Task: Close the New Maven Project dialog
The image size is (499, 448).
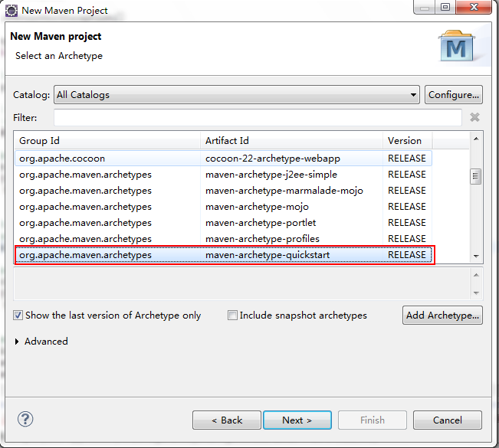Action: (x=474, y=8)
